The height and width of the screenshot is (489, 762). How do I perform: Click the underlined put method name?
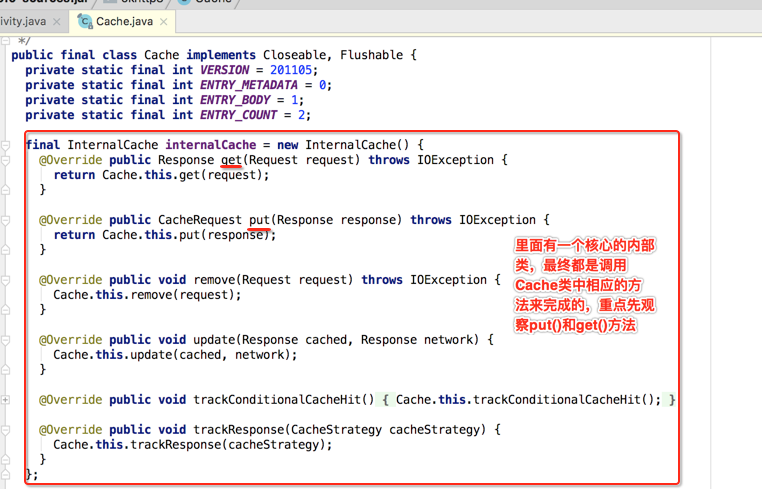(260, 220)
